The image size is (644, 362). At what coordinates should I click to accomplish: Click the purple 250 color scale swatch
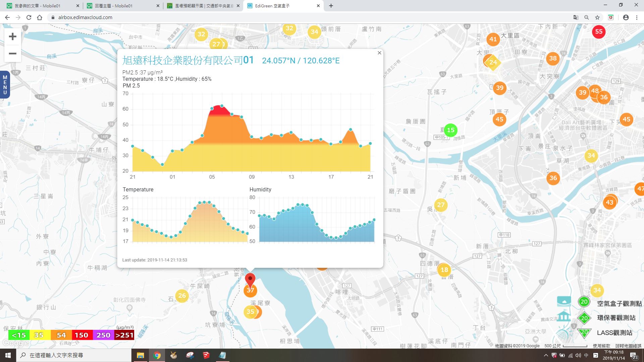[103, 335]
